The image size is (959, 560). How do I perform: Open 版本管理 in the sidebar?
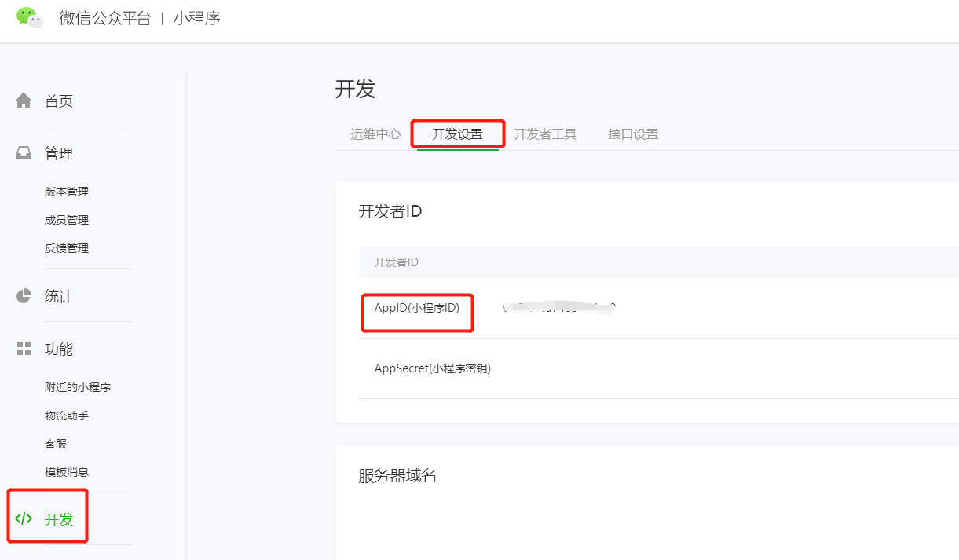67,192
